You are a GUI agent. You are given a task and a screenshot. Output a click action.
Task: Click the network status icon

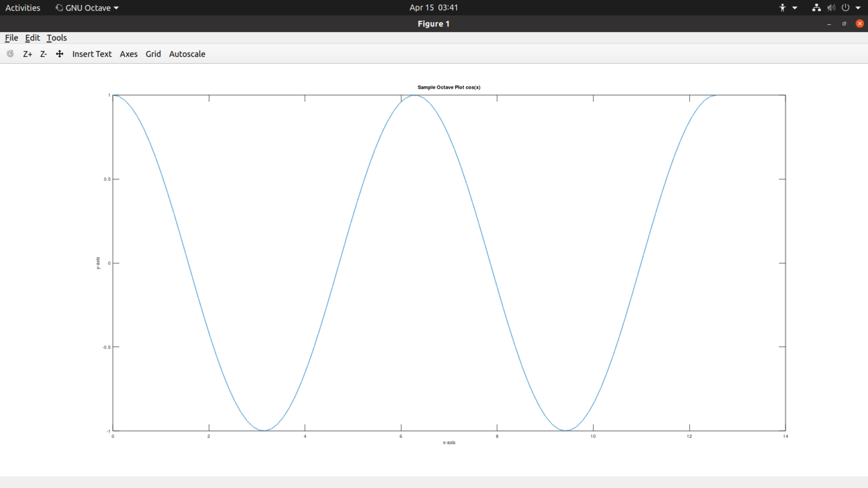(816, 8)
